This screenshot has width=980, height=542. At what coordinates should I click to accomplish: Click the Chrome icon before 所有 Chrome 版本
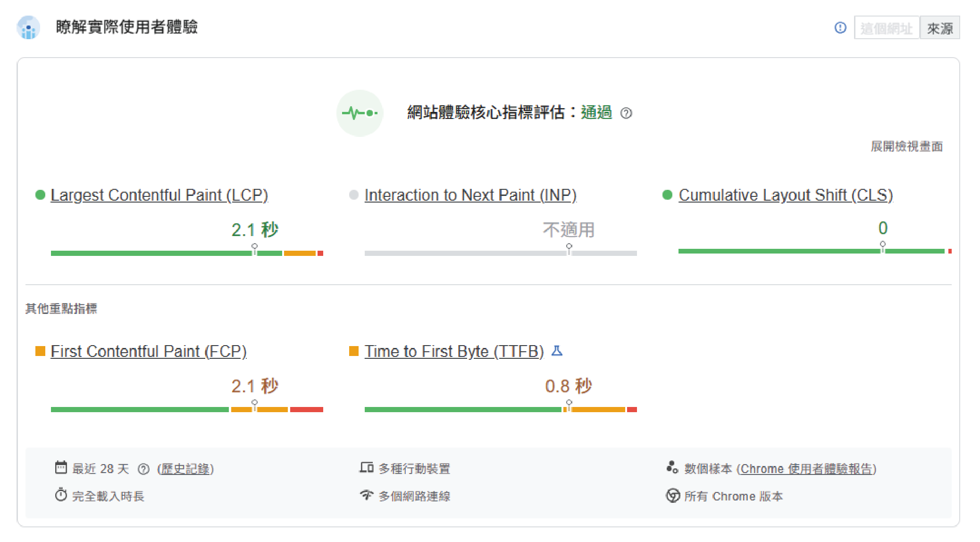pos(672,495)
